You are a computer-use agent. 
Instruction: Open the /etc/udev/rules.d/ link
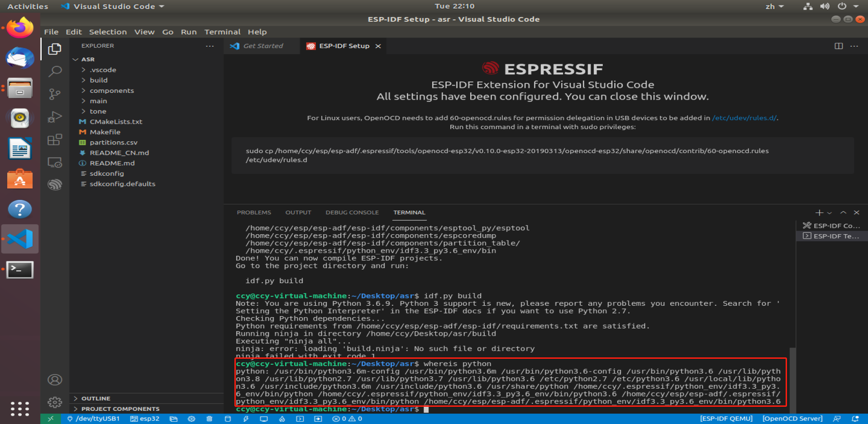point(744,118)
